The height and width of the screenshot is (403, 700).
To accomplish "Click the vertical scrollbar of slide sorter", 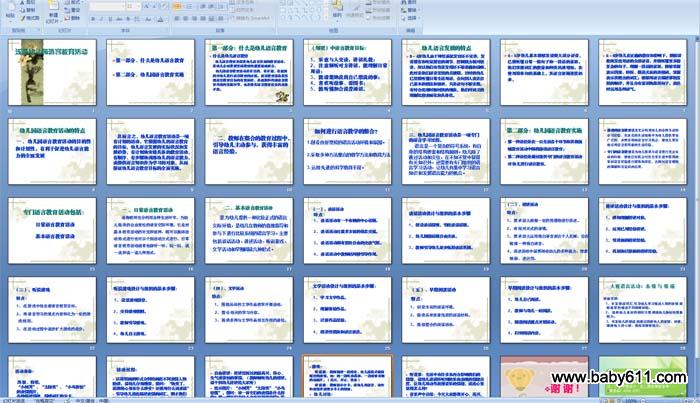I will pyautogui.click(x=696, y=214).
